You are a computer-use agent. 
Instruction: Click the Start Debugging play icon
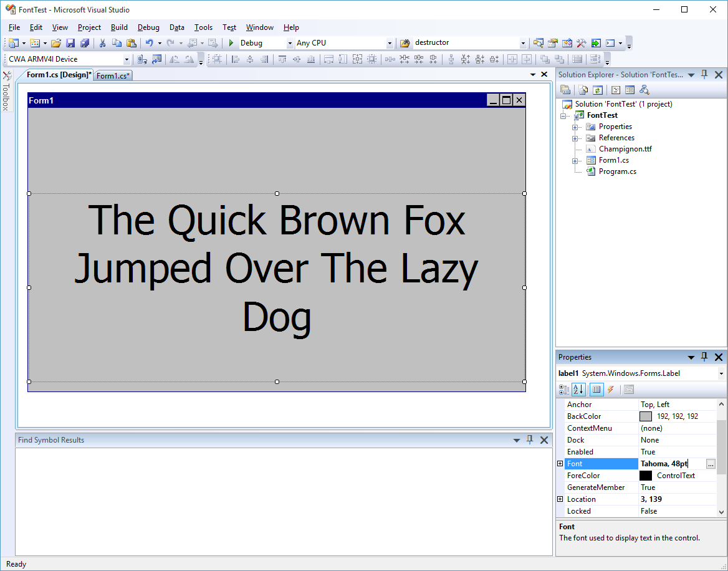tap(231, 43)
